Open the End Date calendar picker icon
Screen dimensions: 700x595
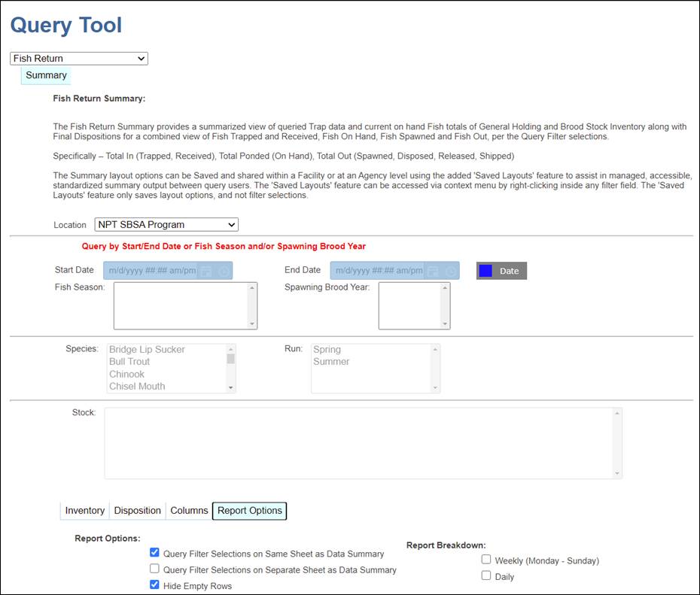click(433, 271)
